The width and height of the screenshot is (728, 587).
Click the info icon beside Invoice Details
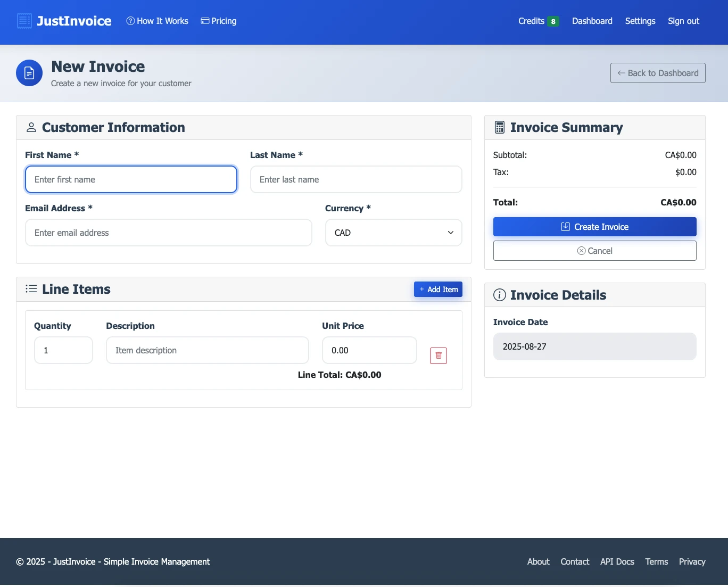point(499,295)
